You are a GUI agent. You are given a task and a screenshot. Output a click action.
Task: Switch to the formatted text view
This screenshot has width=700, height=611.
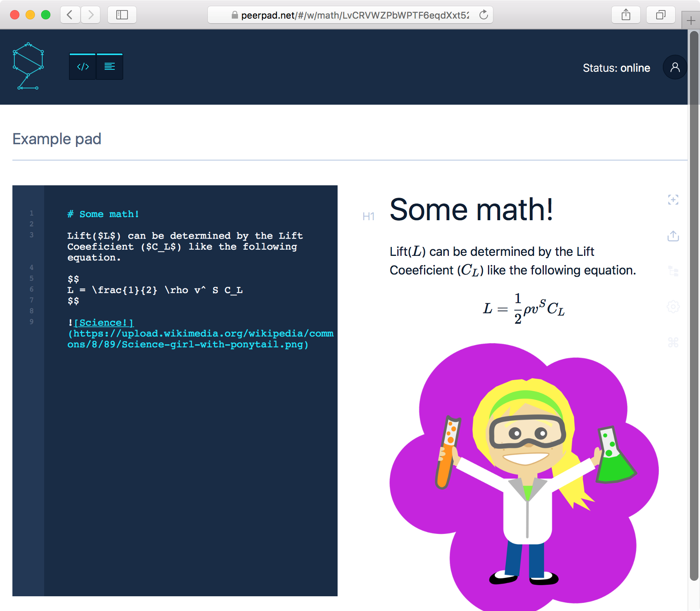(x=110, y=66)
